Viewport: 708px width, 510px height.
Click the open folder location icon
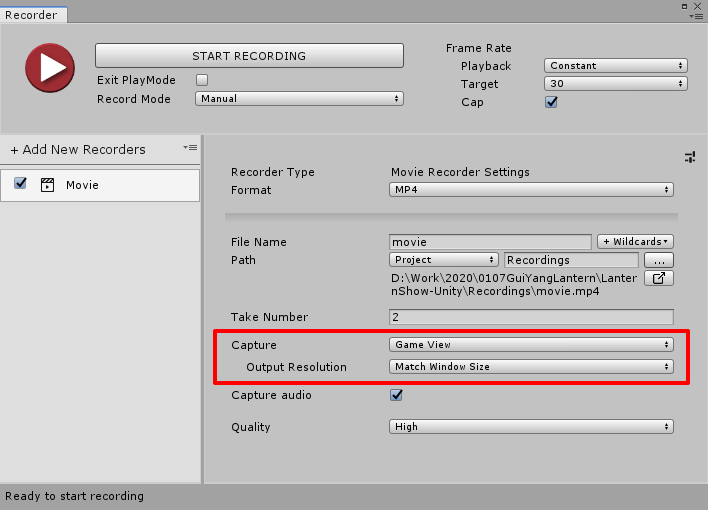(x=658, y=278)
